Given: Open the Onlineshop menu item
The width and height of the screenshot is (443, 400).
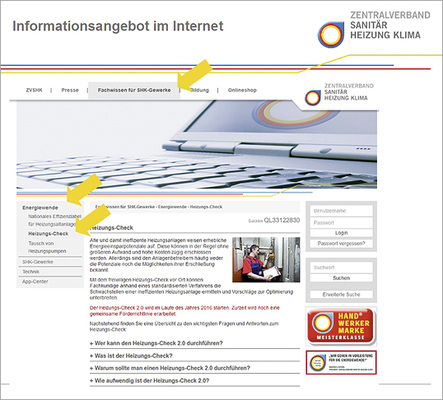Looking at the screenshot, I should (242, 90).
